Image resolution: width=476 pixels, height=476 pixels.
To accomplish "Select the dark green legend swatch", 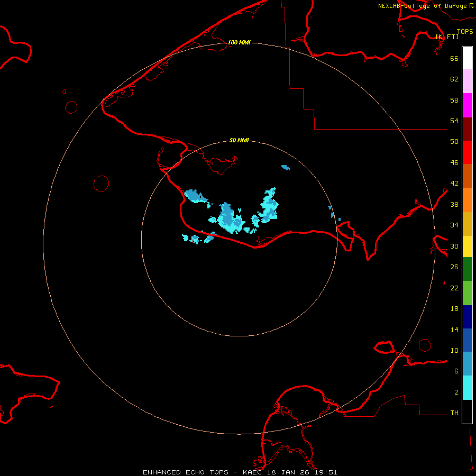I will point(467,269).
